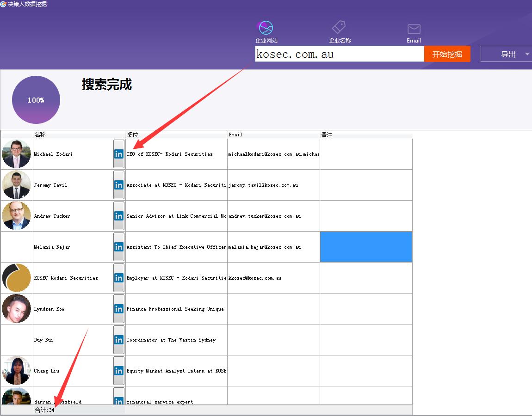Click the 备注 cell for Michael Kodari
Viewport: 532px width, 416px height.
(366, 154)
